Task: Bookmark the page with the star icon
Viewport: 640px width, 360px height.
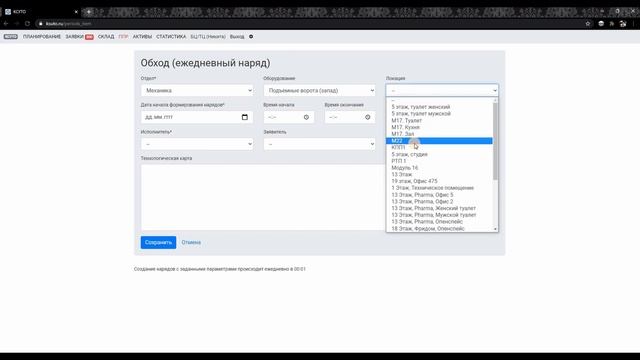Action: [588, 24]
